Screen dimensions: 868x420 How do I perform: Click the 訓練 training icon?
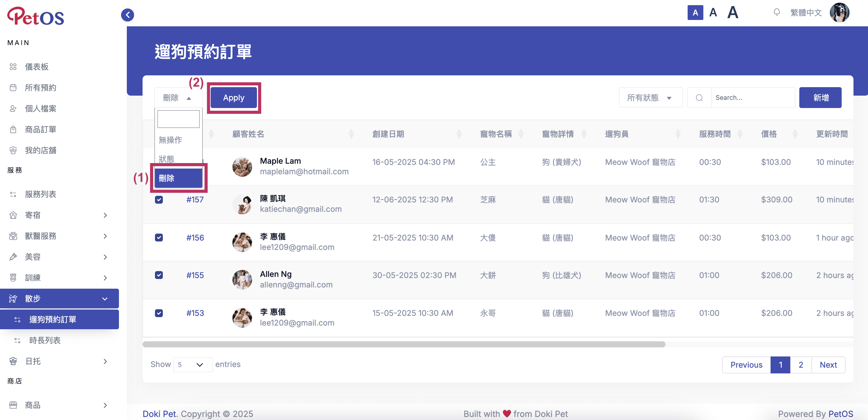click(13, 277)
